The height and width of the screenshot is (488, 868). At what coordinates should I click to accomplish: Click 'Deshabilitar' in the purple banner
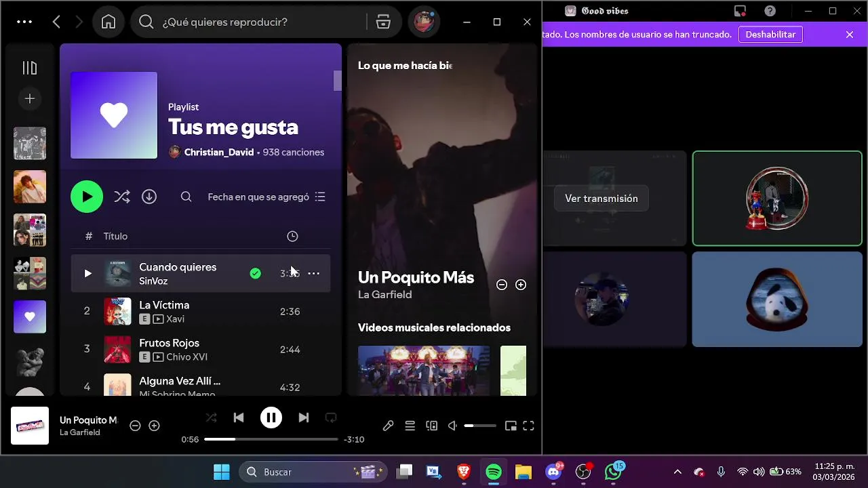(770, 35)
